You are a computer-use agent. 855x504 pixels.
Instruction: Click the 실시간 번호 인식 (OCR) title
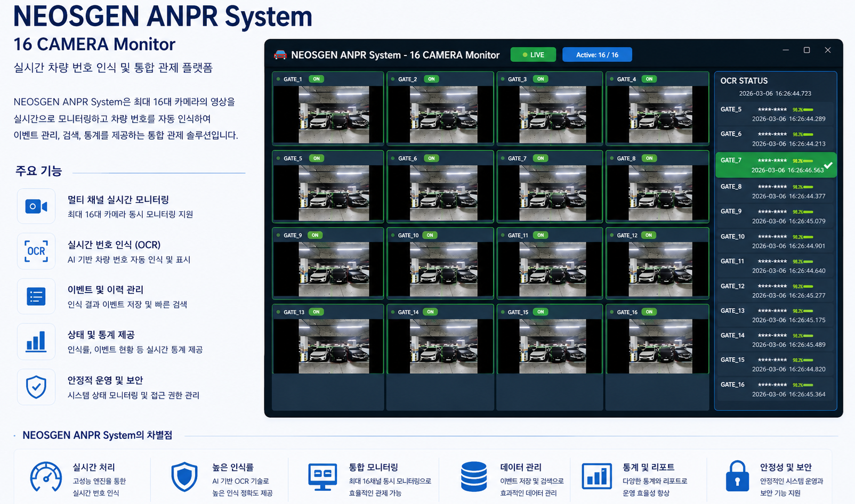pos(114,245)
